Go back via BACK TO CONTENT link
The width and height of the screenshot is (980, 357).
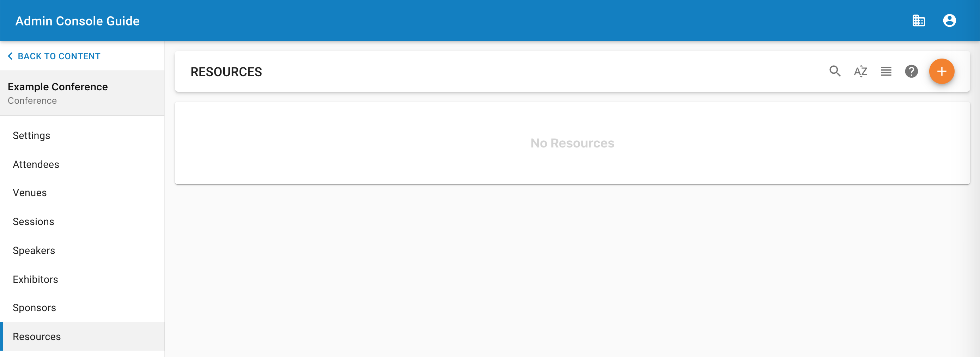pos(59,56)
